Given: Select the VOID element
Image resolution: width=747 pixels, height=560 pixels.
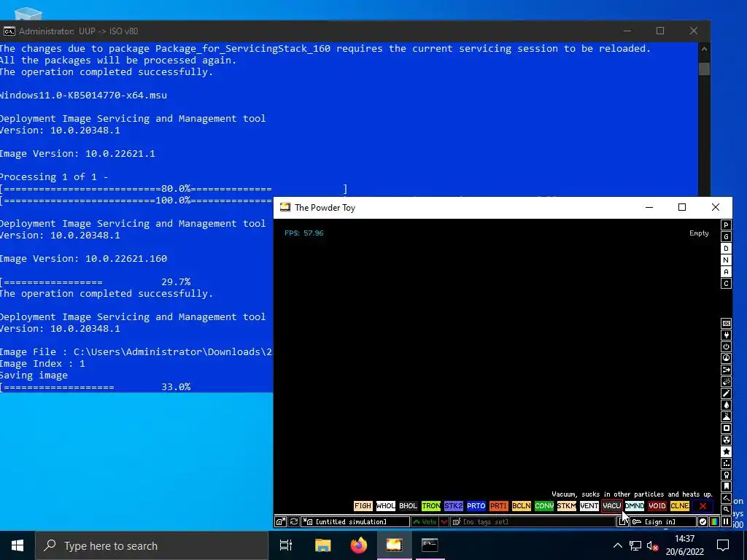Looking at the screenshot, I should pyautogui.click(x=657, y=506).
